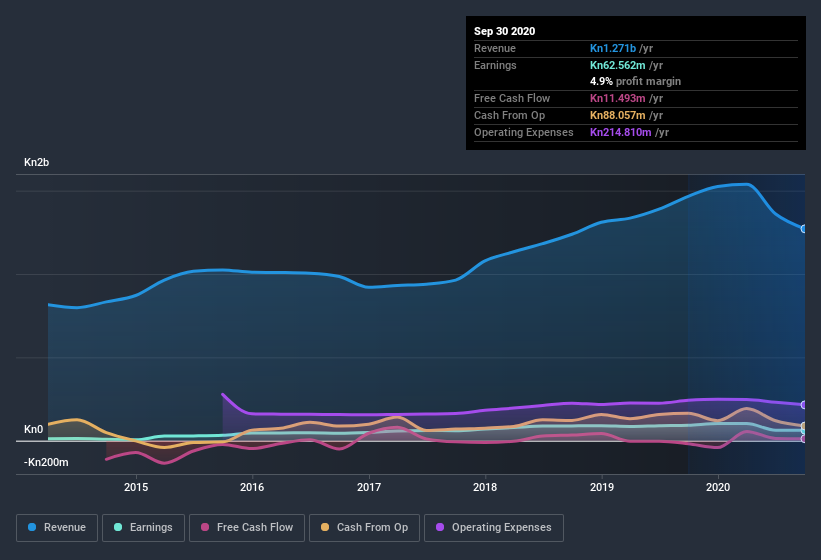Screen dimensions: 821x560
Task: Click the 2020 x-axis label
Action: coord(718,487)
